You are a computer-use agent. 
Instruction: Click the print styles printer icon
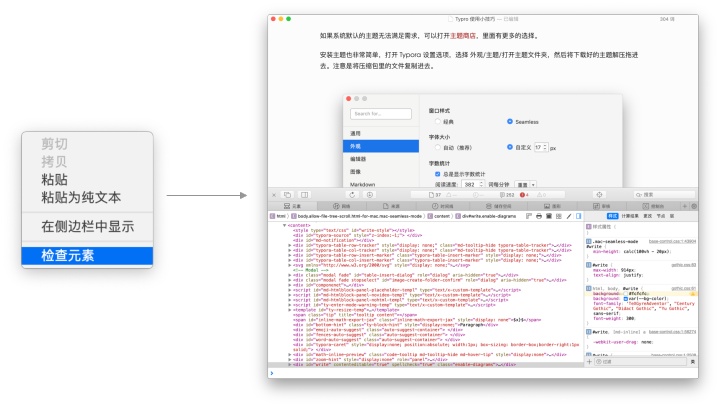tap(539, 216)
